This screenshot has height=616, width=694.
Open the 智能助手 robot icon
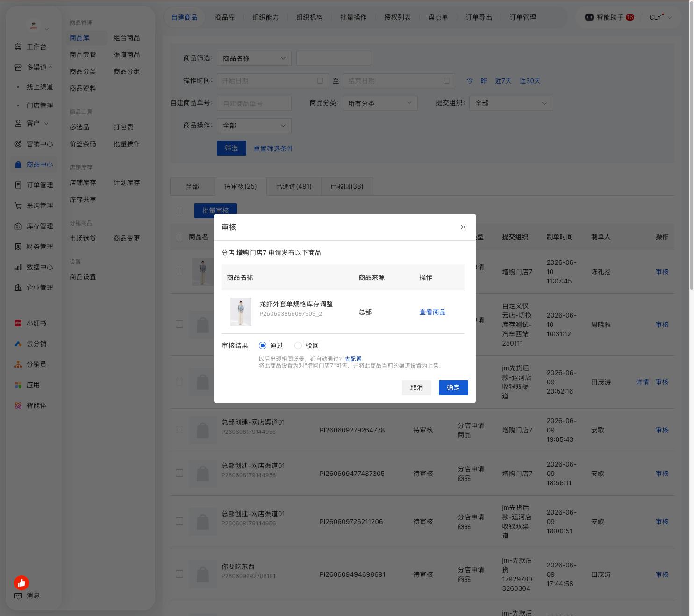[589, 17]
